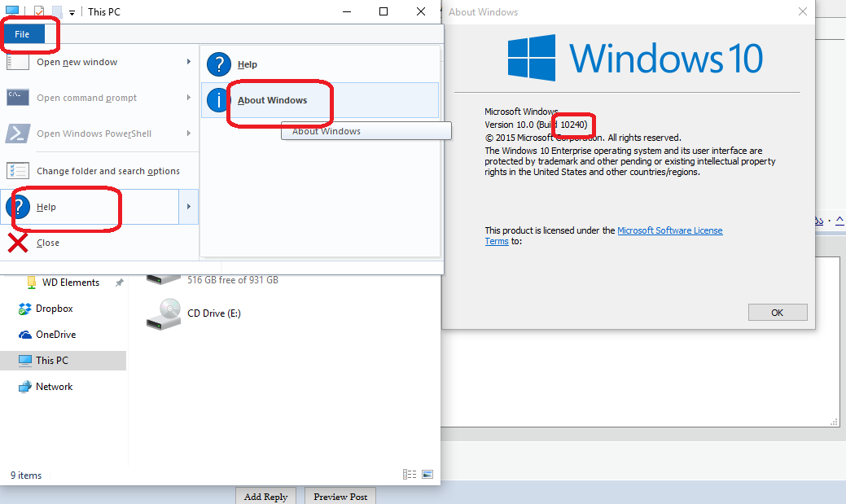Click the folder options checklist icon
This screenshot has height=504, width=846.
(x=18, y=171)
